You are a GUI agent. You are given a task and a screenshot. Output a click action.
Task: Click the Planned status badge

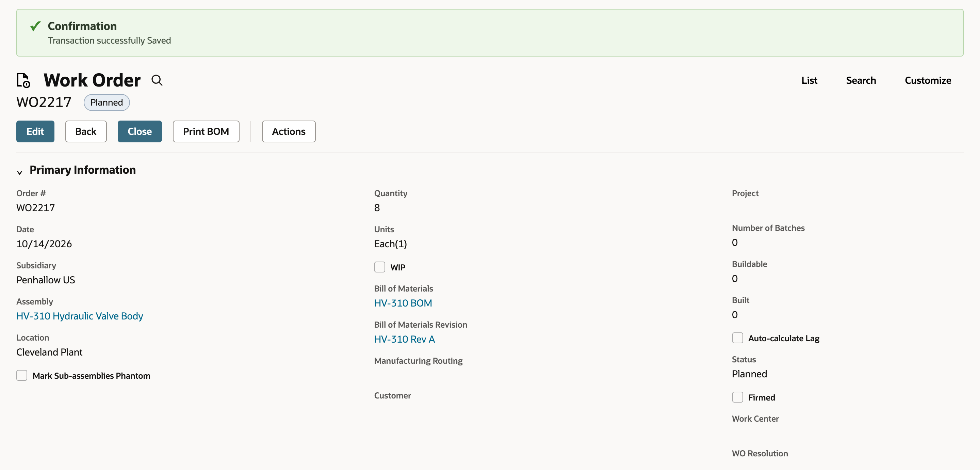(x=107, y=103)
